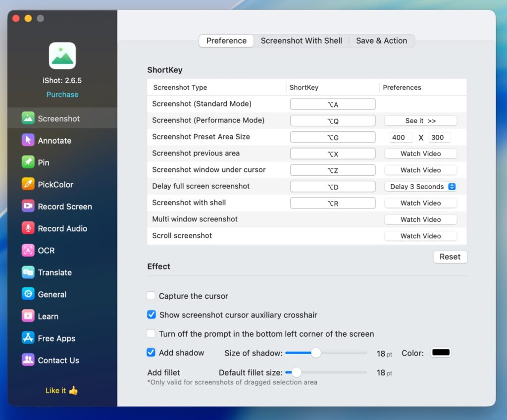The width and height of the screenshot is (507, 420).
Task: Click the Record Screen camera icon
Action: click(x=28, y=206)
